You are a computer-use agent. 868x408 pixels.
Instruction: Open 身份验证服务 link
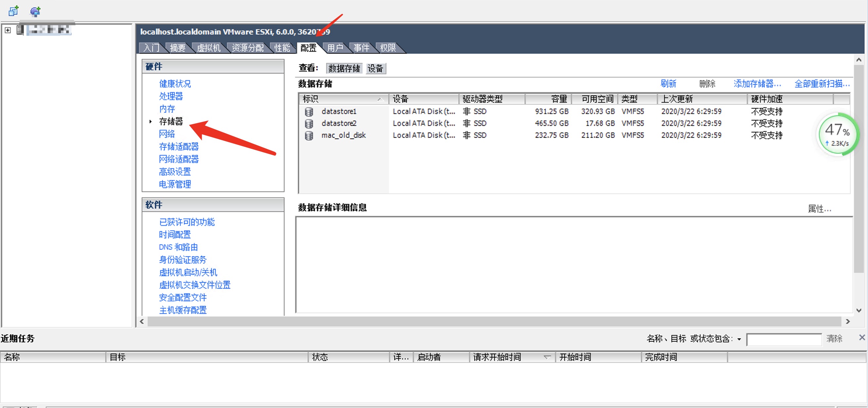click(183, 260)
